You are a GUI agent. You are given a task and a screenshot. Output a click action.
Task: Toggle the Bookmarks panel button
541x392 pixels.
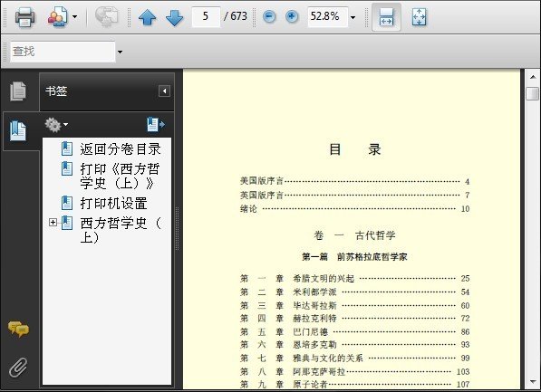pos(17,130)
